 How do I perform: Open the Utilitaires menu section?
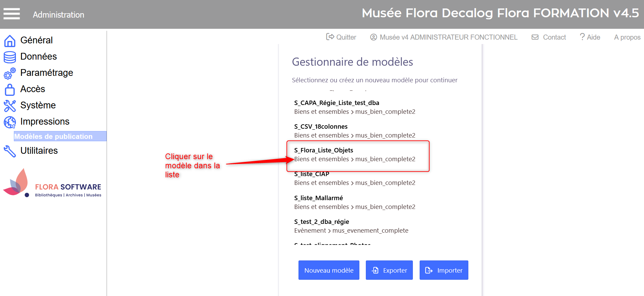tap(39, 151)
